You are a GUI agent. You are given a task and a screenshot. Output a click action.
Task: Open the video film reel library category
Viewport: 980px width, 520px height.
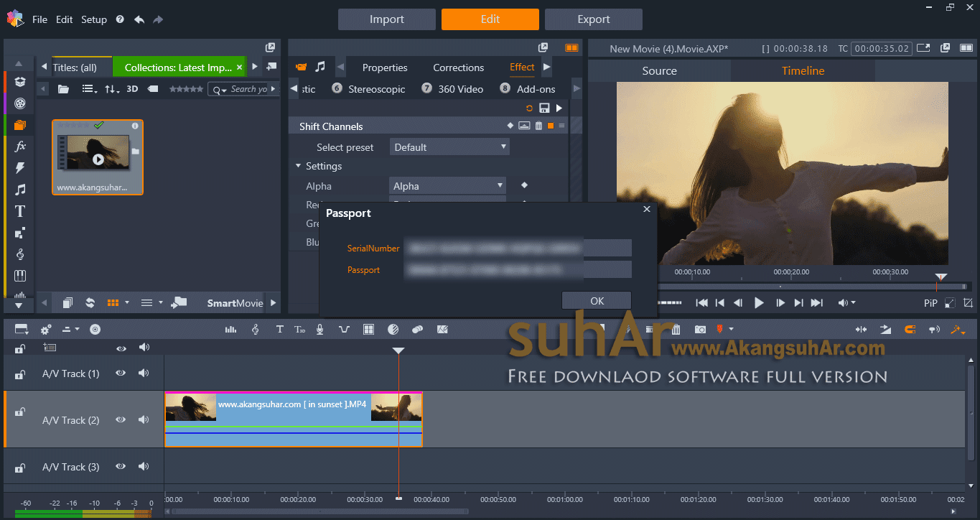tap(20, 103)
